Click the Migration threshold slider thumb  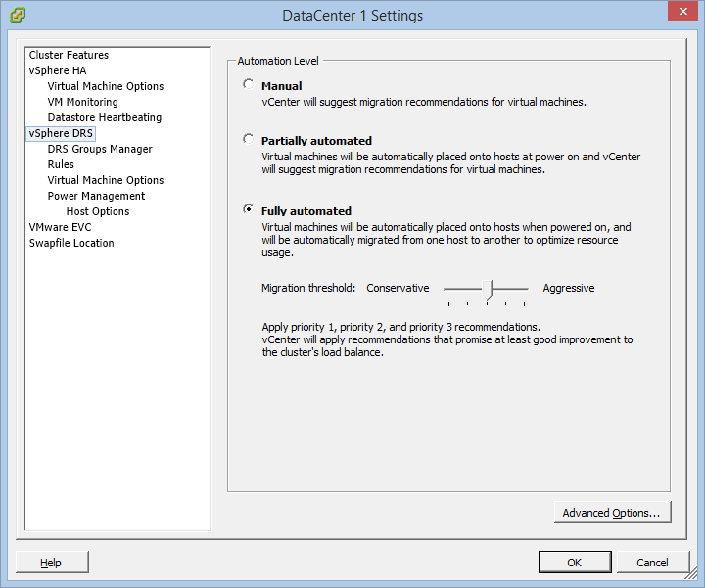(x=488, y=290)
